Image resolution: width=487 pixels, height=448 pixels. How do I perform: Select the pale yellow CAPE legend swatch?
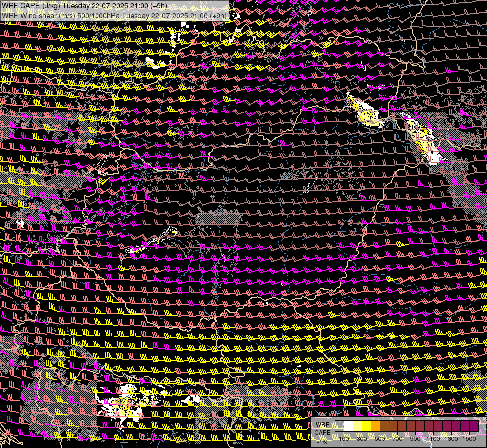[358, 426]
